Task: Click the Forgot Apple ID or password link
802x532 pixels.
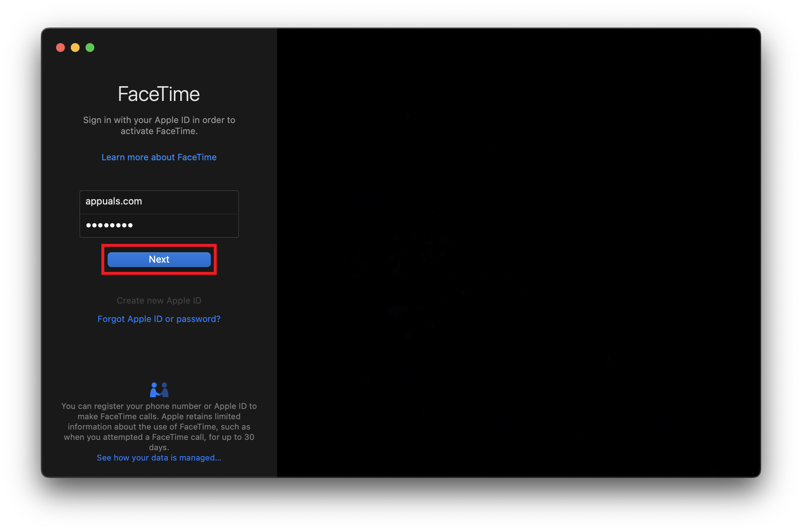Action: click(x=159, y=319)
